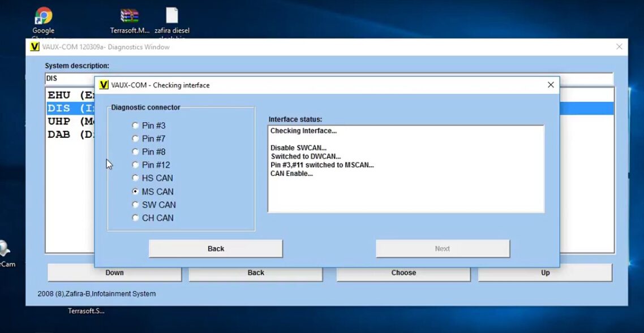Click the VAUX-COM logo in dialog title bar
Viewport: 644px width, 333px height.
click(x=104, y=85)
